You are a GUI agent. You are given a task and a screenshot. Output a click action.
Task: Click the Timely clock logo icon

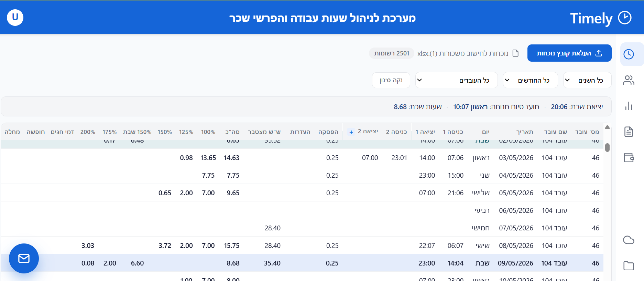(x=625, y=18)
